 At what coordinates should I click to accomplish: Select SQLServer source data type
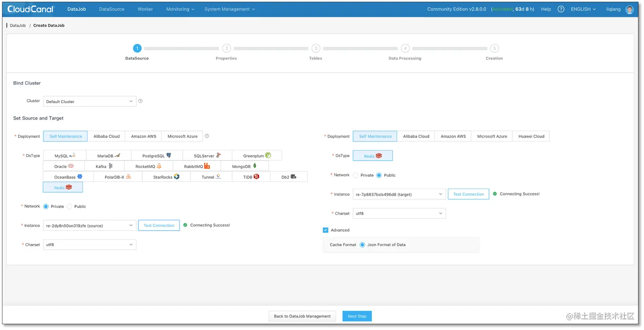point(207,156)
